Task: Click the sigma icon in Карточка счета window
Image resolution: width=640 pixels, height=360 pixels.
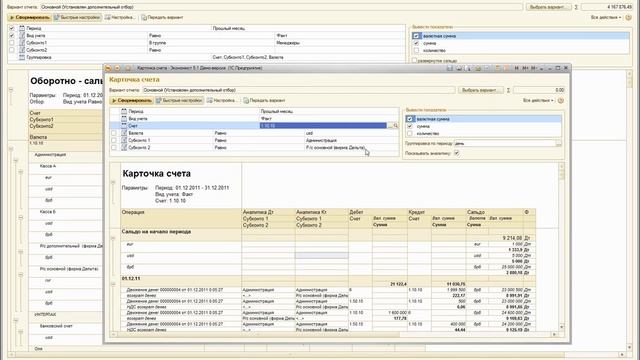Action: pos(508,90)
